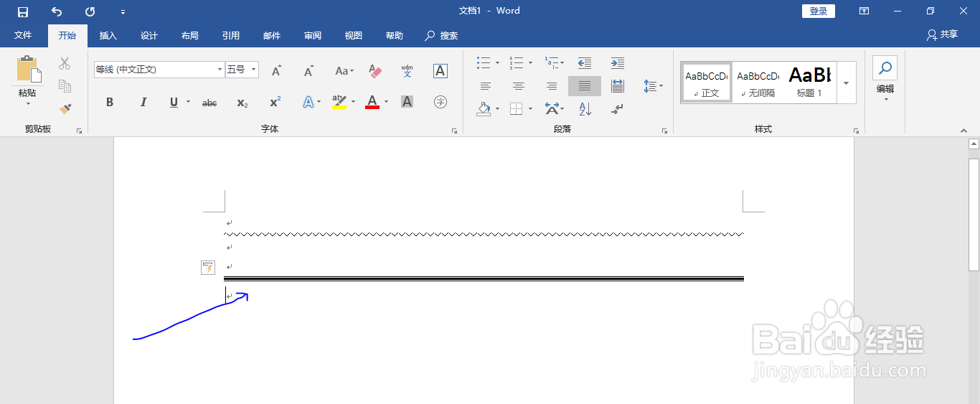Open the highlight color dropdown arrow

coord(353,102)
